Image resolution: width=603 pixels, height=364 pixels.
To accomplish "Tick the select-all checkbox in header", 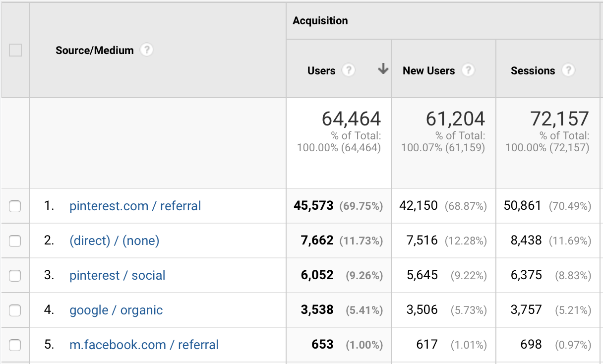I will (15, 50).
